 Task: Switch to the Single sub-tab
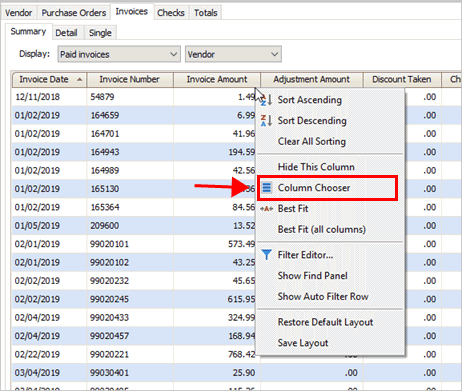tap(100, 33)
